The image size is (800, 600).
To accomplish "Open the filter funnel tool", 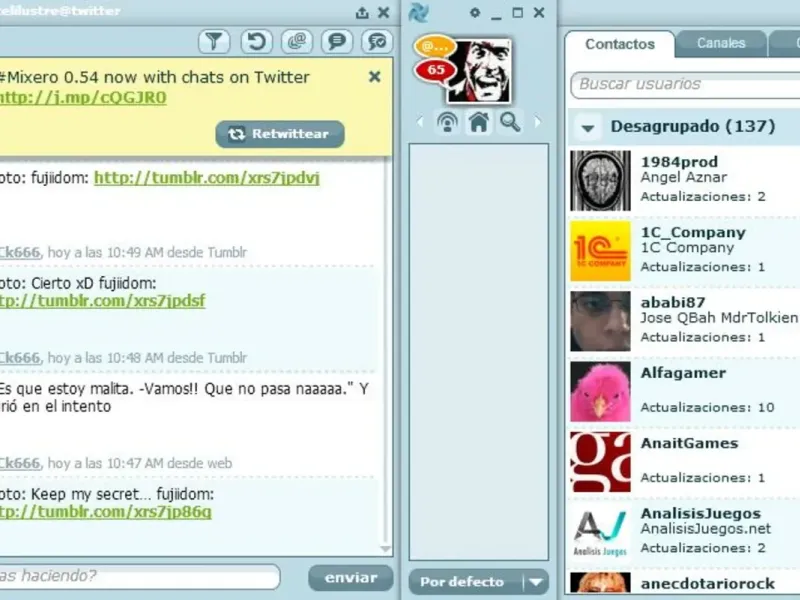I will click(x=214, y=41).
